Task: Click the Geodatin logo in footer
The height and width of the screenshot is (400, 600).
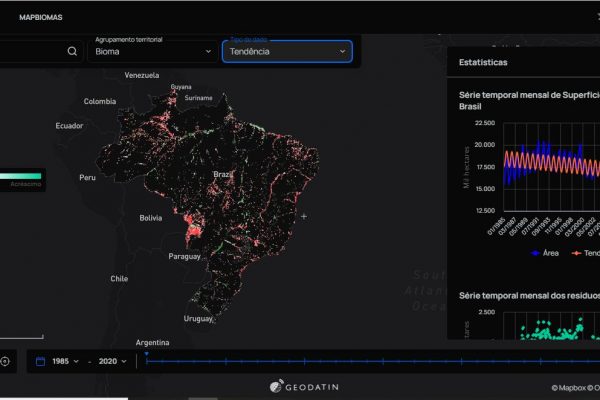Action: point(300,386)
